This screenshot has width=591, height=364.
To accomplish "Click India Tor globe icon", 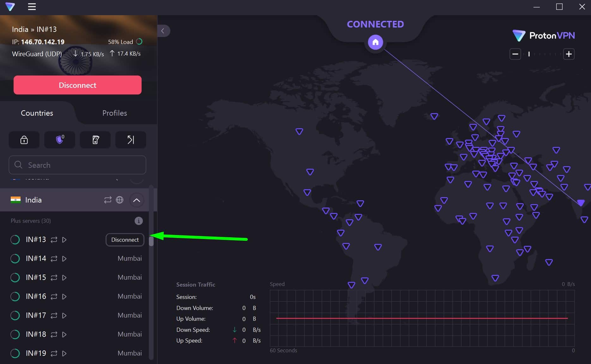I will (119, 200).
